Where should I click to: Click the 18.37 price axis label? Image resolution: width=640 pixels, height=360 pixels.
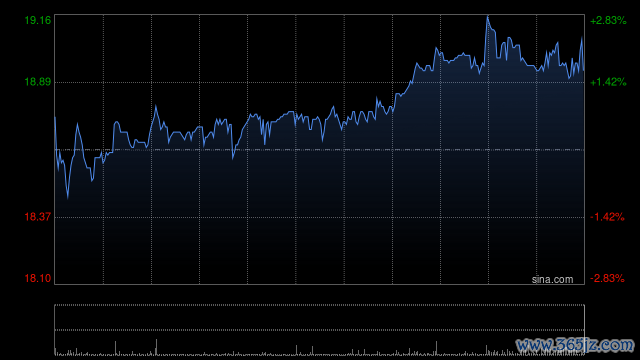pos(38,217)
